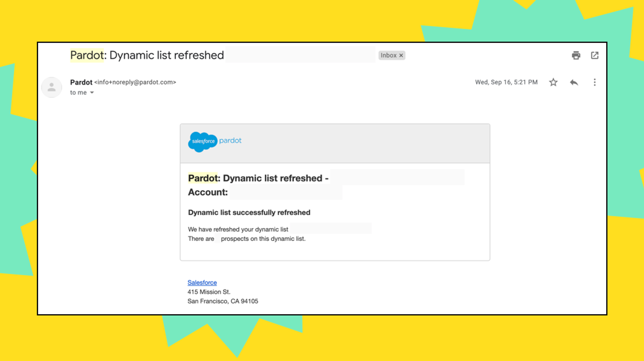Screen dimensions: 644x361
Task: Click the Wed, Sep 16 timestamp
Action: (506, 82)
